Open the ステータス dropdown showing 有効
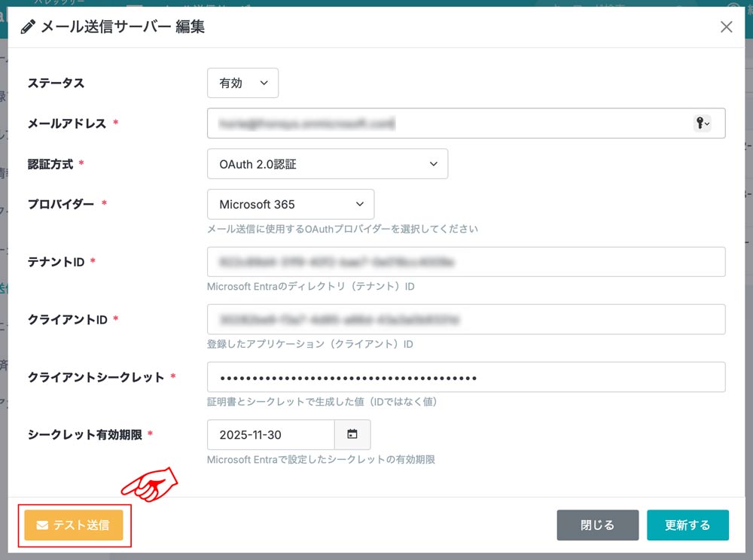Image resolution: width=753 pixels, height=560 pixels. pyautogui.click(x=242, y=83)
